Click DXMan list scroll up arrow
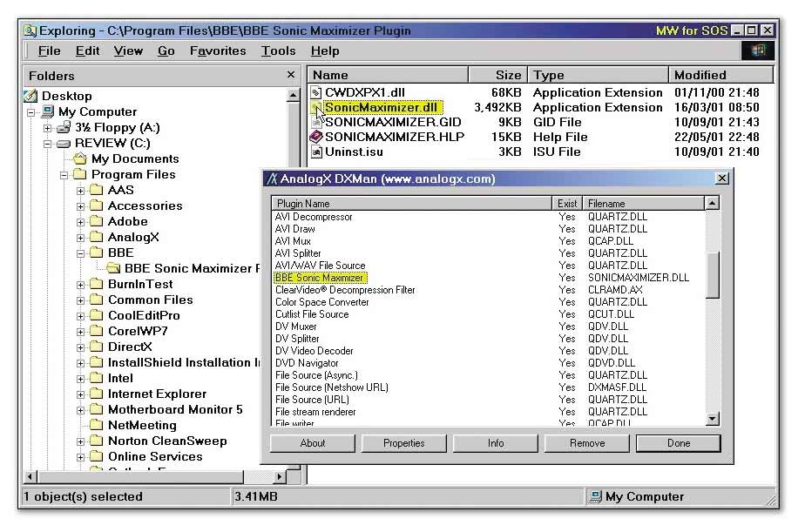The height and width of the screenshot is (532, 805). click(712, 204)
